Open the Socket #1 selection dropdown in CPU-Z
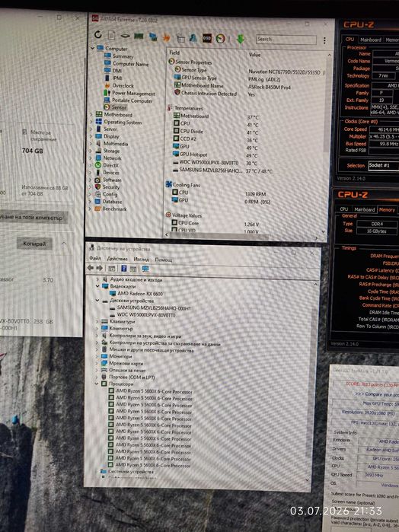This screenshot has width=399, height=532. [x=383, y=165]
